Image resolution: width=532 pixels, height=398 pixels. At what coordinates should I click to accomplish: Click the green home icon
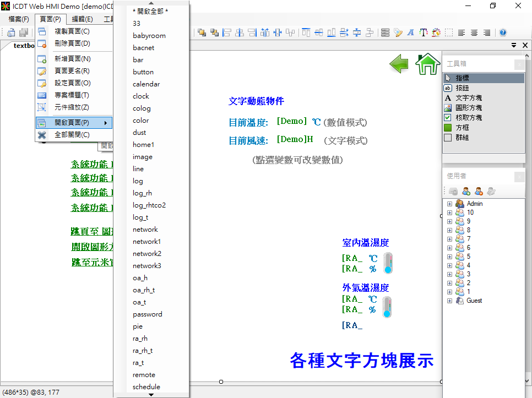pyautogui.click(x=427, y=64)
